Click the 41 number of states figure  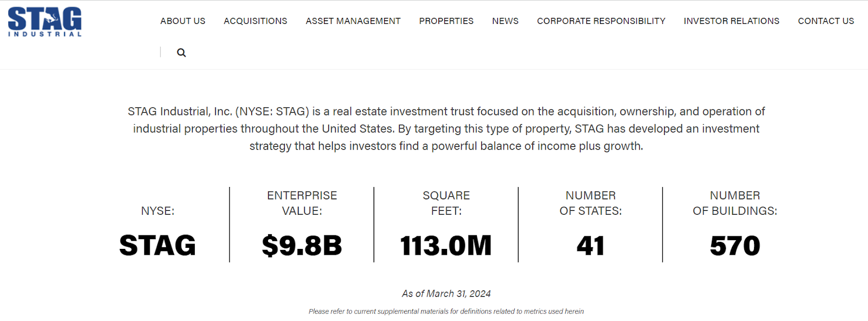[590, 246]
